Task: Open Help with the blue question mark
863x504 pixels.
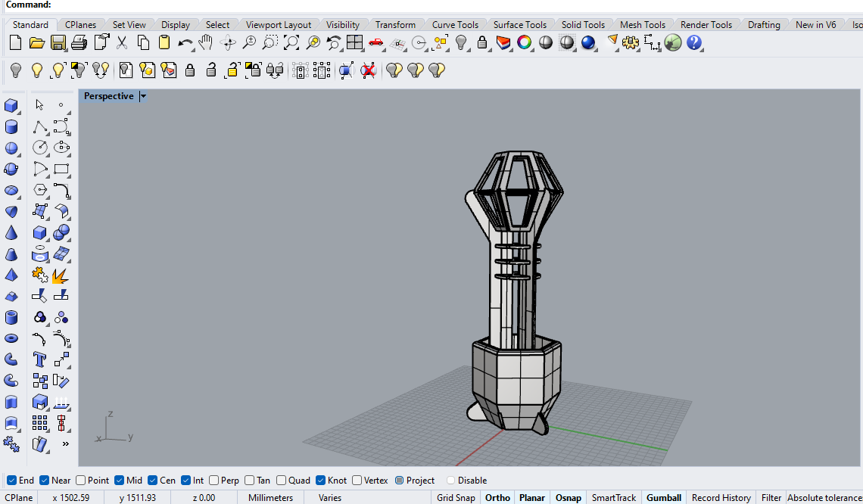Action: [x=694, y=42]
